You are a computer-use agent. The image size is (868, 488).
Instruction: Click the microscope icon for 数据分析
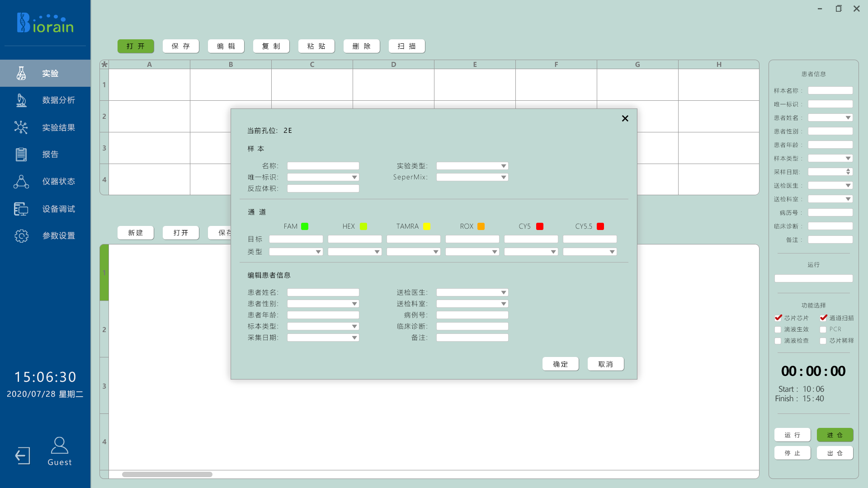[x=21, y=100]
